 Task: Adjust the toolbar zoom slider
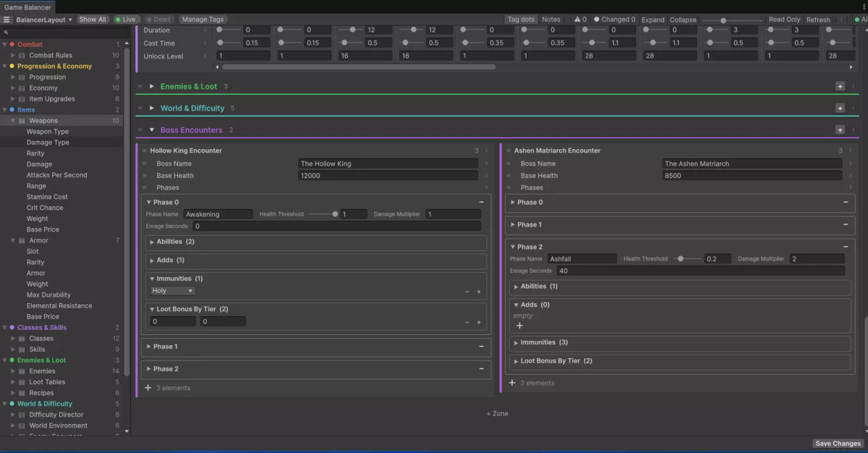click(732, 20)
